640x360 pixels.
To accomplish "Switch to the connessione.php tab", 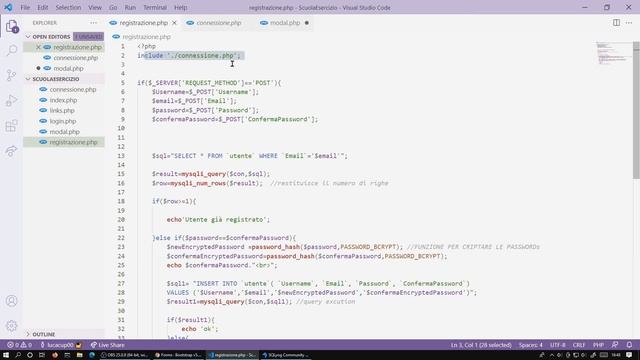I will coord(218,23).
